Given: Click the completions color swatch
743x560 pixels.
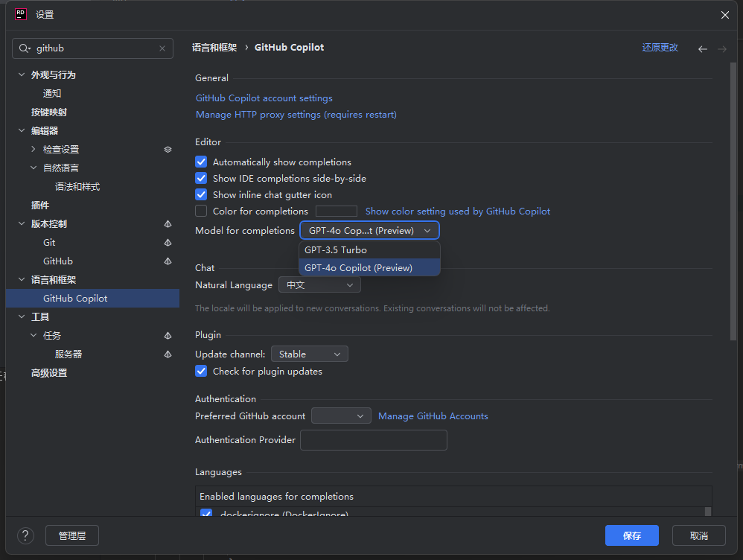Looking at the screenshot, I should 337,211.
